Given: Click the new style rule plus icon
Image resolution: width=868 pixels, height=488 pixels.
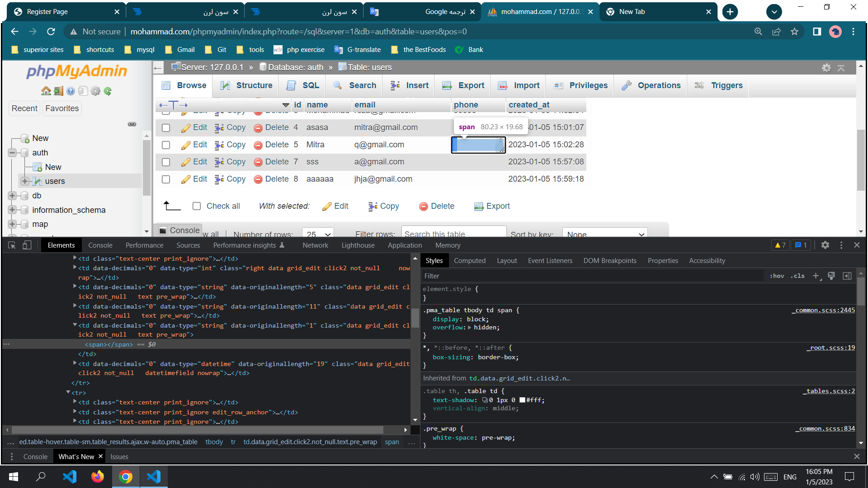Looking at the screenshot, I should pos(816,276).
